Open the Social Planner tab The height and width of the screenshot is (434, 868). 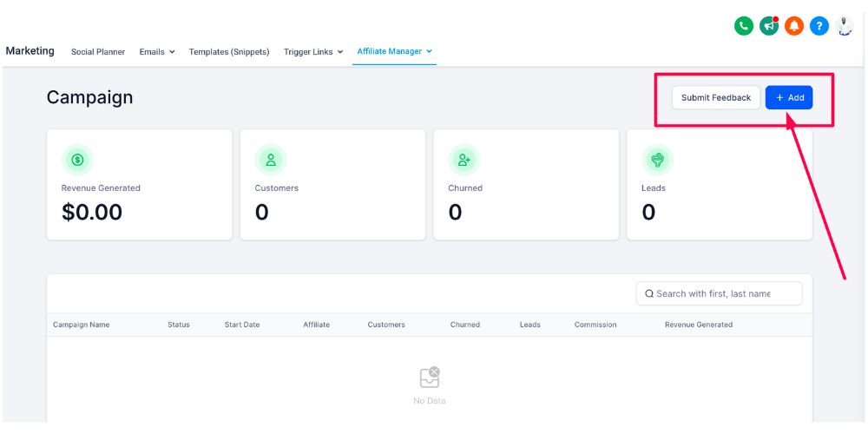[98, 52]
